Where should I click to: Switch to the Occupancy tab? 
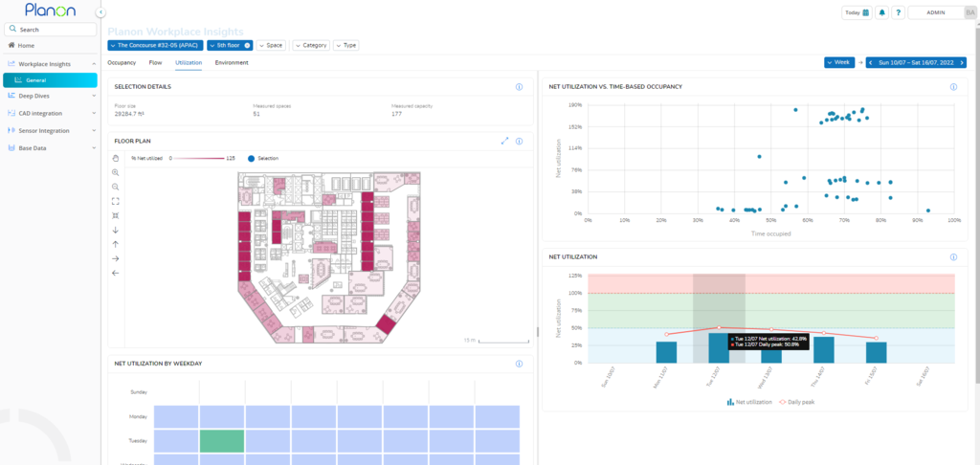pos(122,62)
